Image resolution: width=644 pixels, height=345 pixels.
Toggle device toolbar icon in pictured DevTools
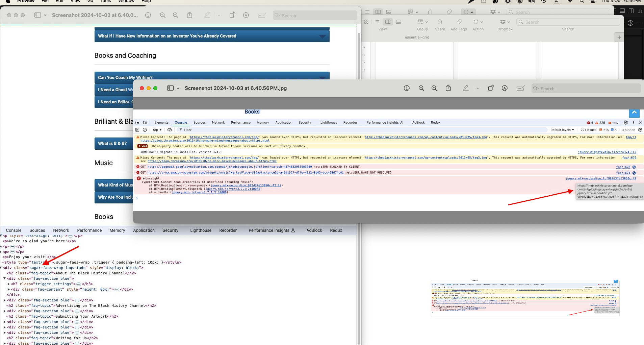(145, 123)
